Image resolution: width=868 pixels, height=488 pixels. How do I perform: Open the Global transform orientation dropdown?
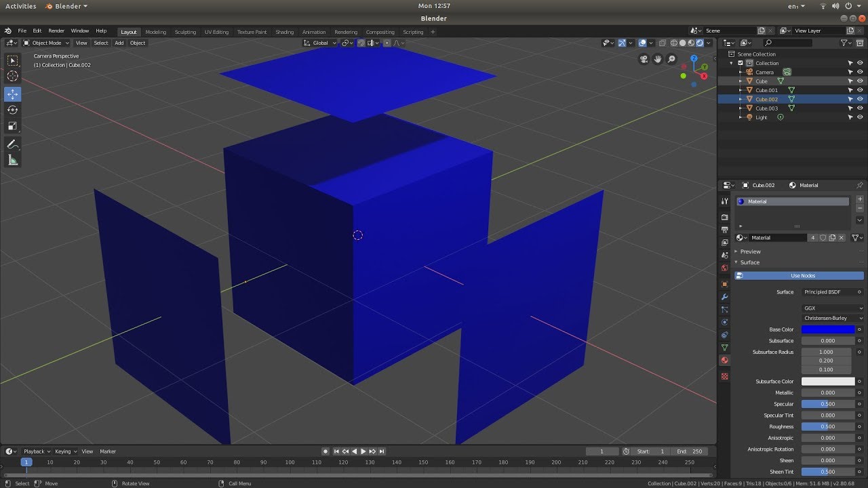[x=321, y=43]
